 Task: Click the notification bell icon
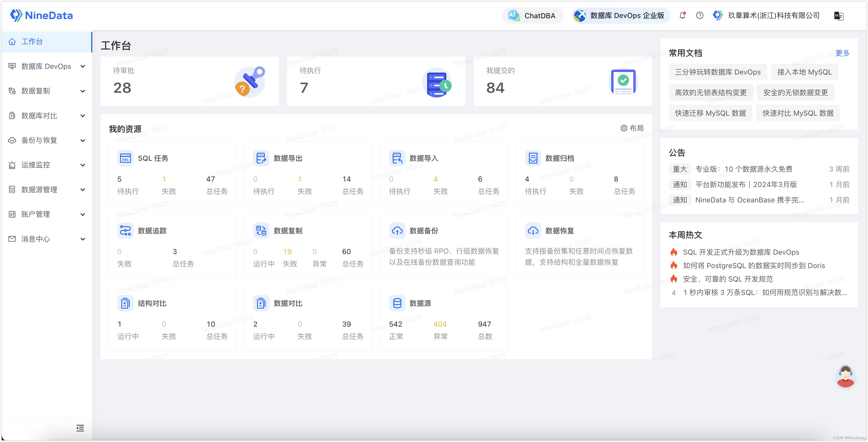pos(682,15)
